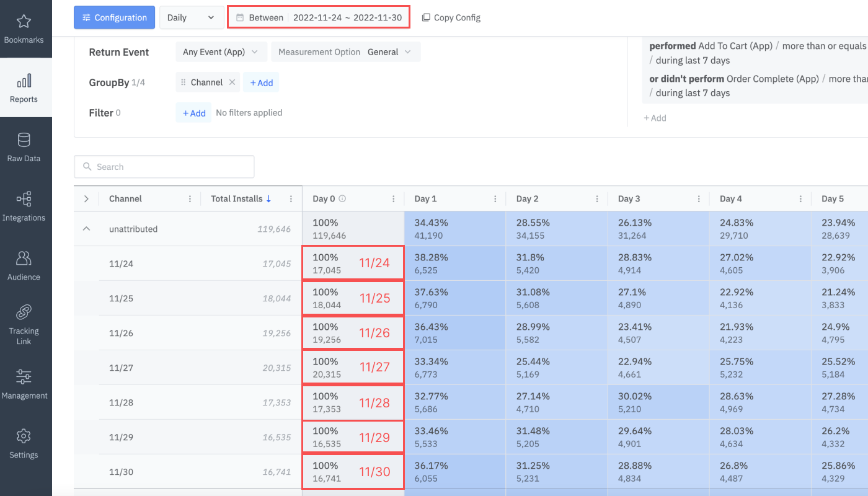Open Total Installs column options menu
This screenshot has width=868, height=496.
point(291,199)
